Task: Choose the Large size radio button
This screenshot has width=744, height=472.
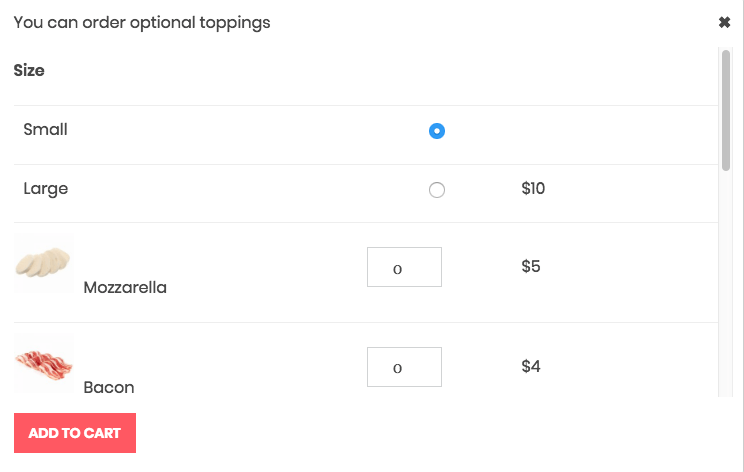Action: (436, 190)
